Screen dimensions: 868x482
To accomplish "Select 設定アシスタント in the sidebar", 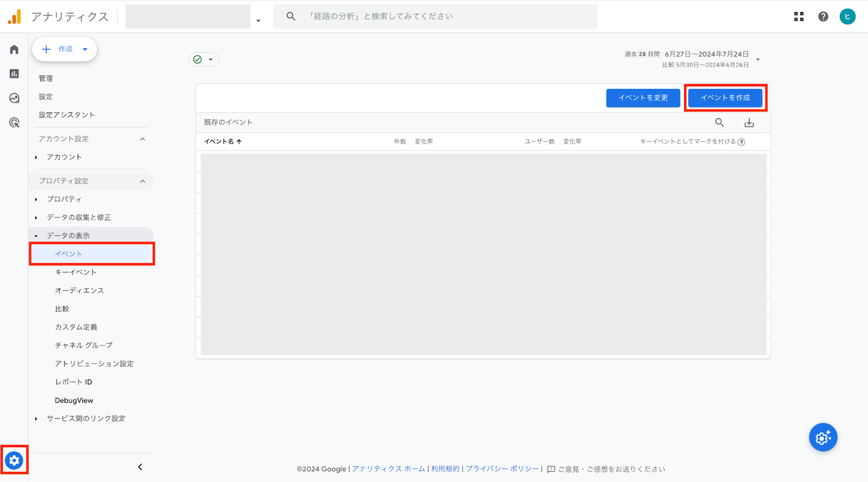I will tap(67, 115).
